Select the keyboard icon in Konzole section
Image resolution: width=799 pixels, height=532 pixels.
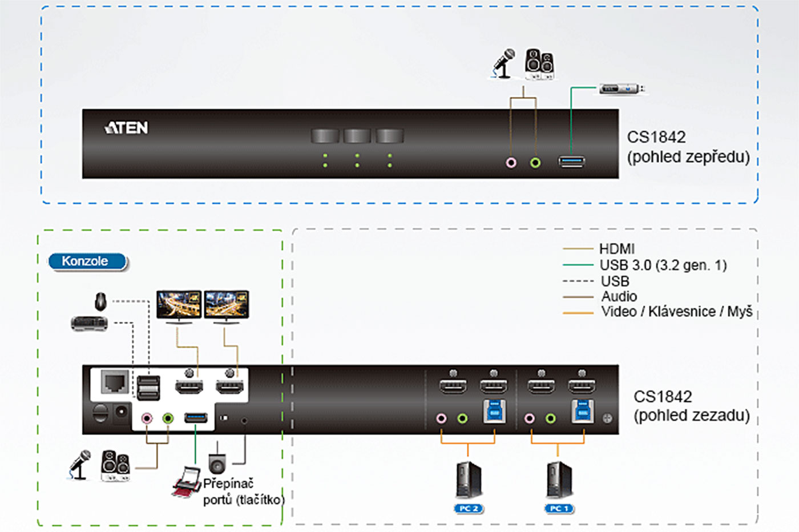pyautogui.click(x=89, y=324)
